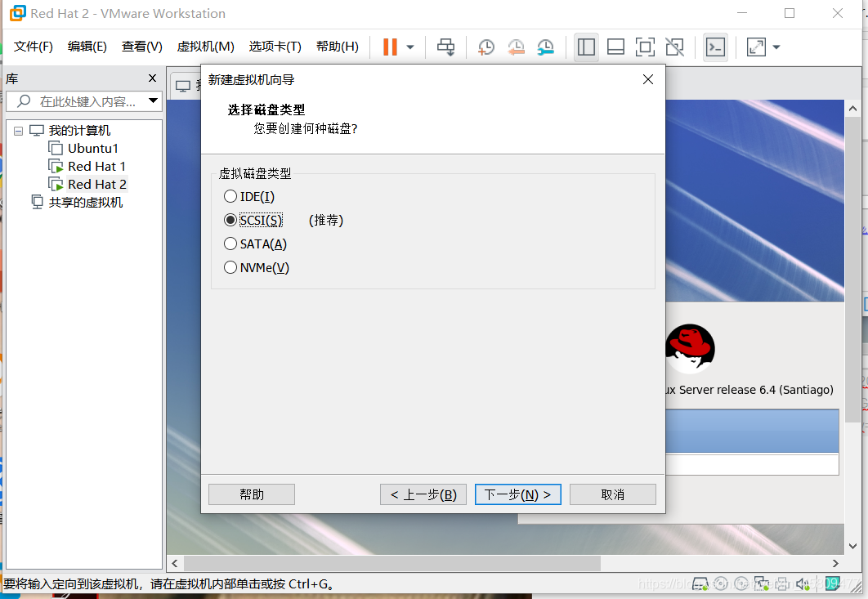Select the SATA(A) disk type radio button
The height and width of the screenshot is (599, 868).
pos(230,244)
